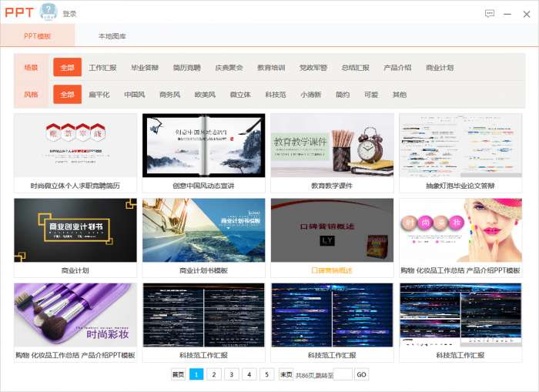Go to page 3

(231, 374)
